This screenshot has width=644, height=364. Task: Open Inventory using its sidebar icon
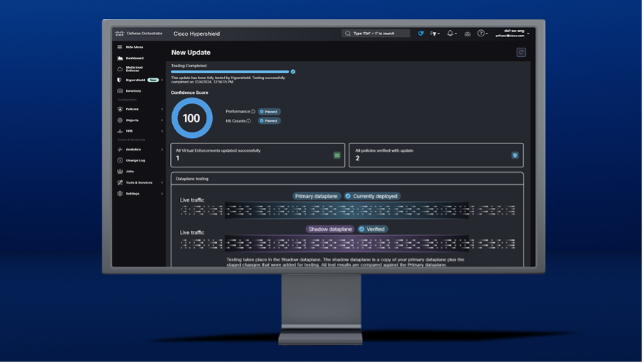pos(120,91)
